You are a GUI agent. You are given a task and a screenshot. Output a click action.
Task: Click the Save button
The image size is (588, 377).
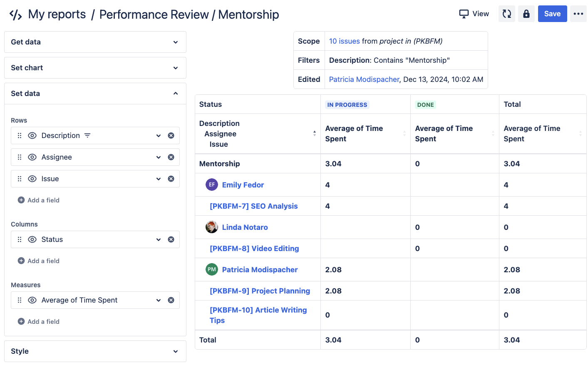coord(552,13)
